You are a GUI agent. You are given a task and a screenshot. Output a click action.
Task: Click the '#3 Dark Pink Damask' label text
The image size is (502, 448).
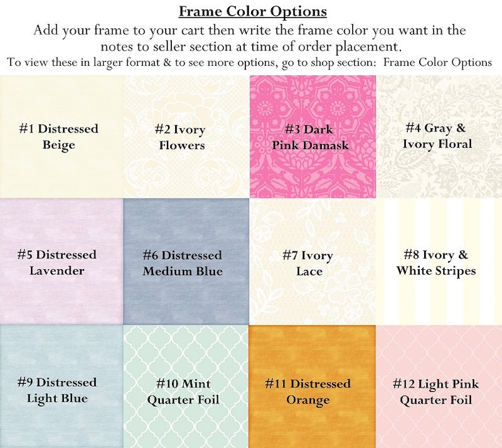[x=310, y=137]
